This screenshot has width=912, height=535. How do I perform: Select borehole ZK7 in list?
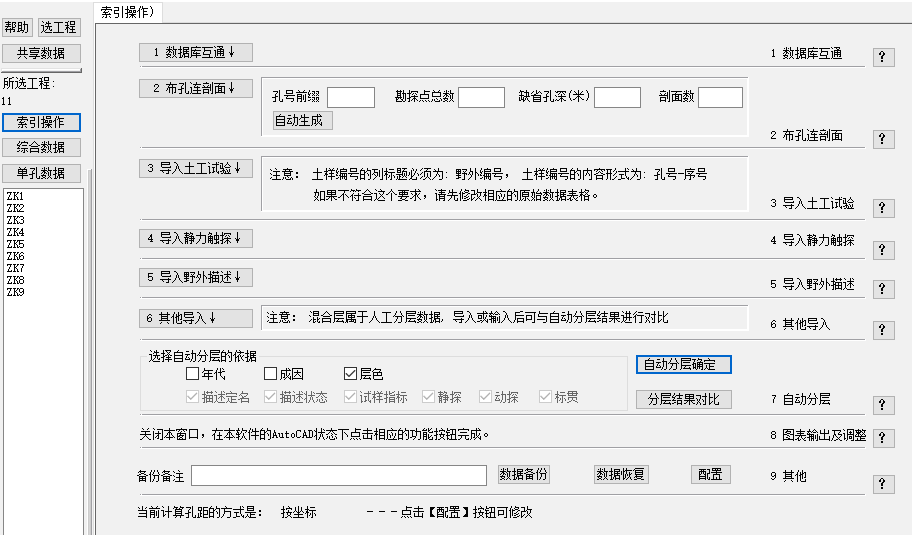pyautogui.click(x=16, y=268)
